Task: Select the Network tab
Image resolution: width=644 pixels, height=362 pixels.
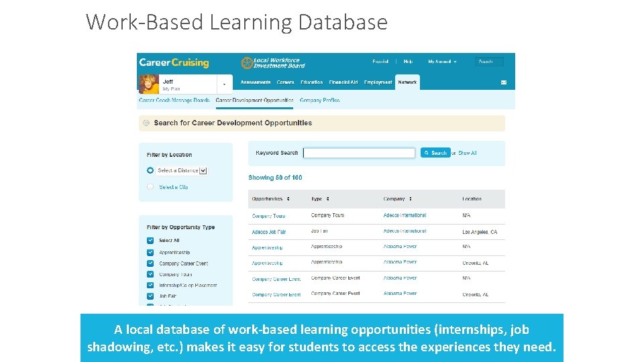Action: (x=407, y=82)
